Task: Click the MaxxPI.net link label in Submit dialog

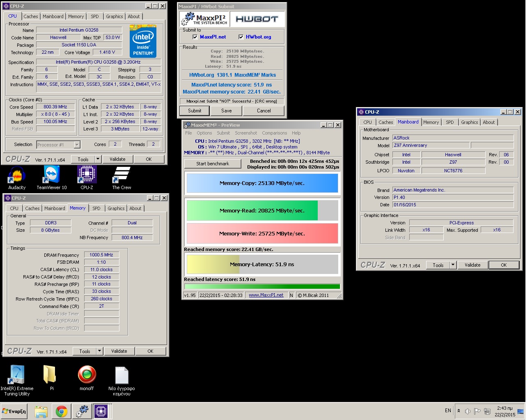Action: click(x=213, y=37)
